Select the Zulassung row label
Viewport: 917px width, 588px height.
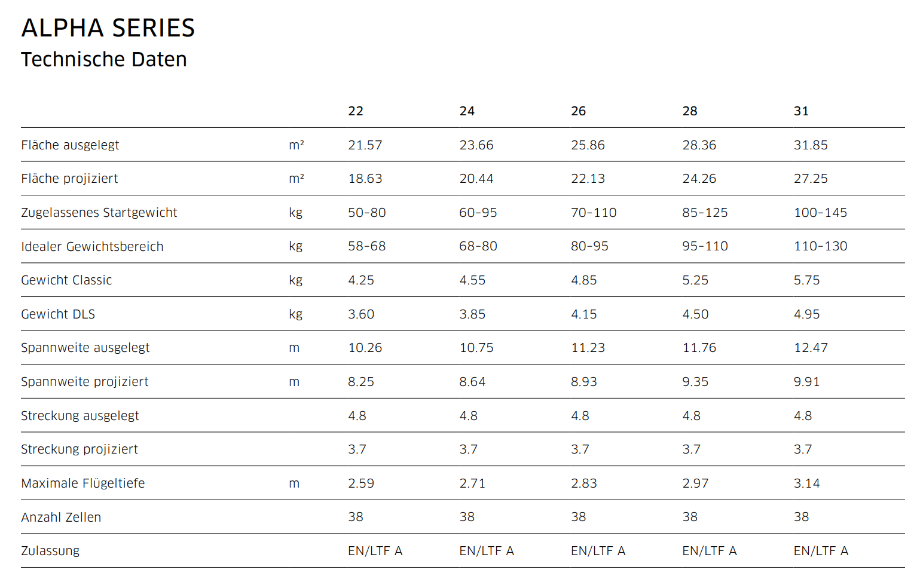tap(50, 551)
